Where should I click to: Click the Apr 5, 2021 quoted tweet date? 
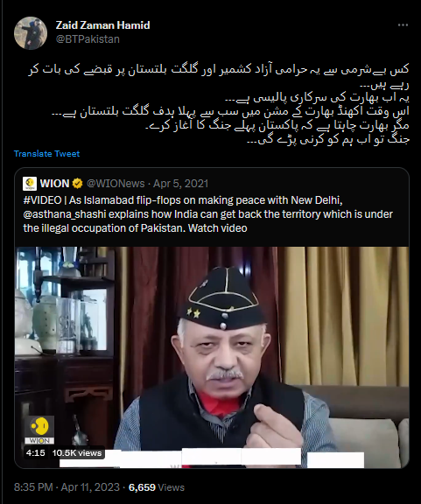pyautogui.click(x=181, y=184)
